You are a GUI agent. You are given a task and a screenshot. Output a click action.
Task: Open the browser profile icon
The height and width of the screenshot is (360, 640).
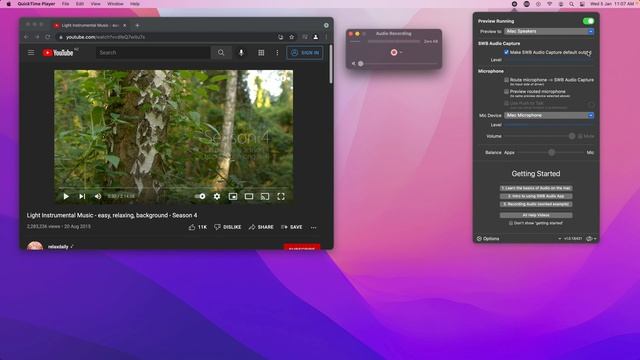pos(316,37)
